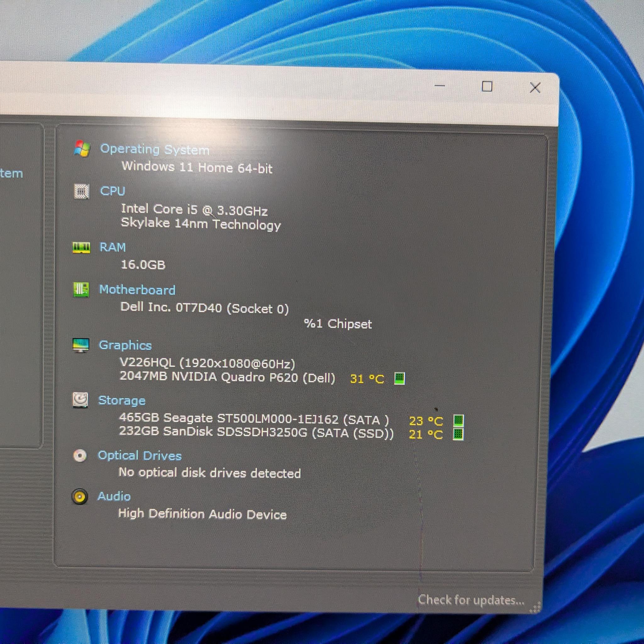Open the Motherboard section icon

(81, 289)
